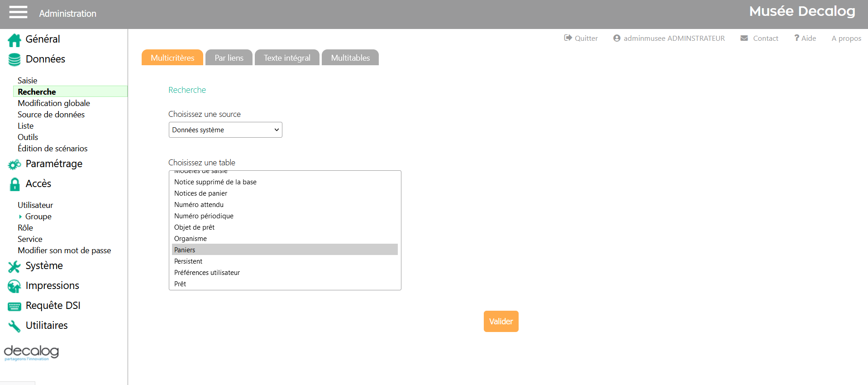The height and width of the screenshot is (385, 868).
Task: Expand the Groupe item arrow
Action: coord(20,217)
